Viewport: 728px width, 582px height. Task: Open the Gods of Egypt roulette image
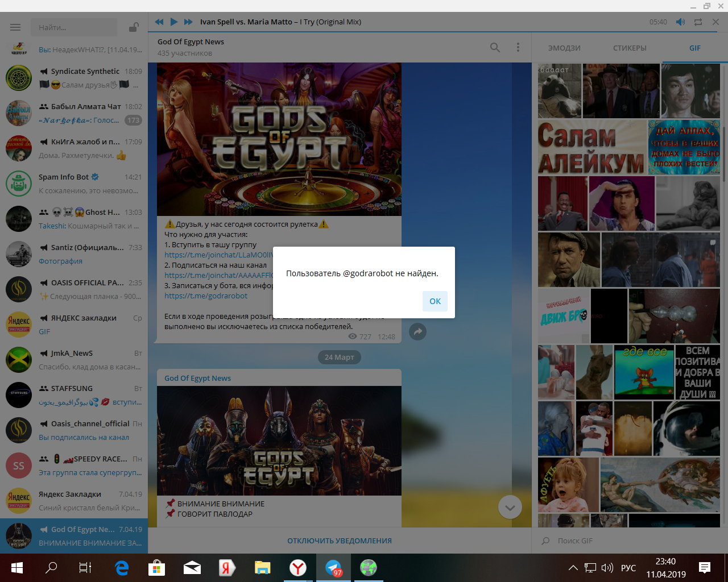point(279,139)
